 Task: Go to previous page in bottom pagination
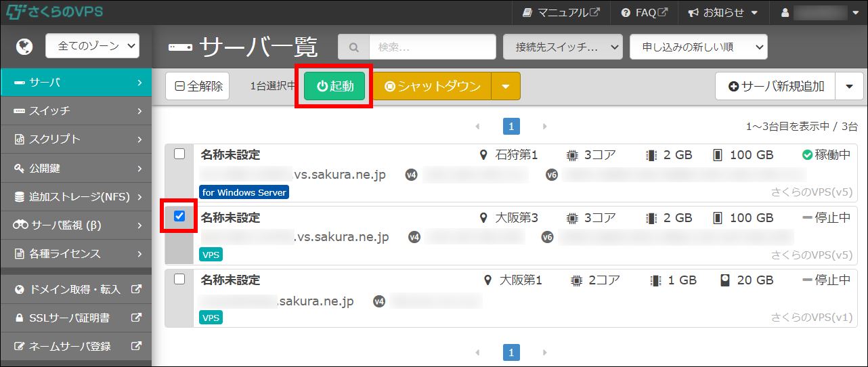(x=477, y=352)
